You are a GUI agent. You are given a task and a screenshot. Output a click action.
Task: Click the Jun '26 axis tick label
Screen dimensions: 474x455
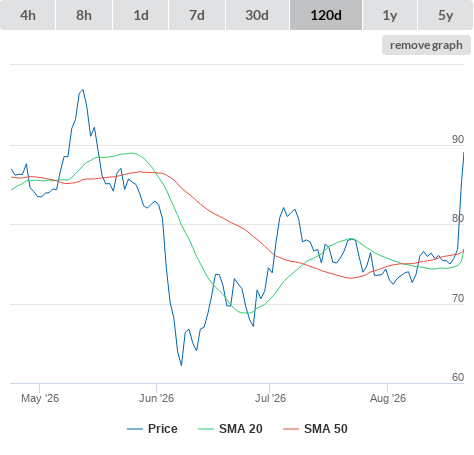coord(156,398)
